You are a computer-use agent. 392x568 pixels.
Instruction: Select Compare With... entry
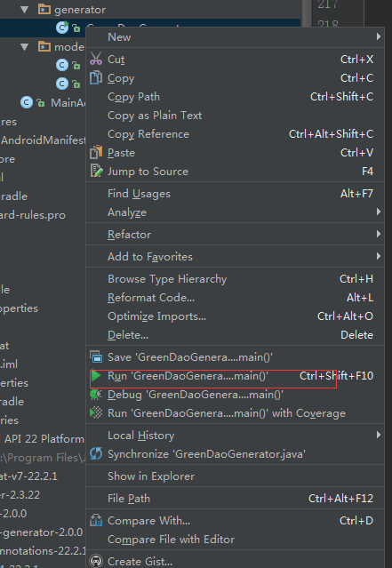236,521
